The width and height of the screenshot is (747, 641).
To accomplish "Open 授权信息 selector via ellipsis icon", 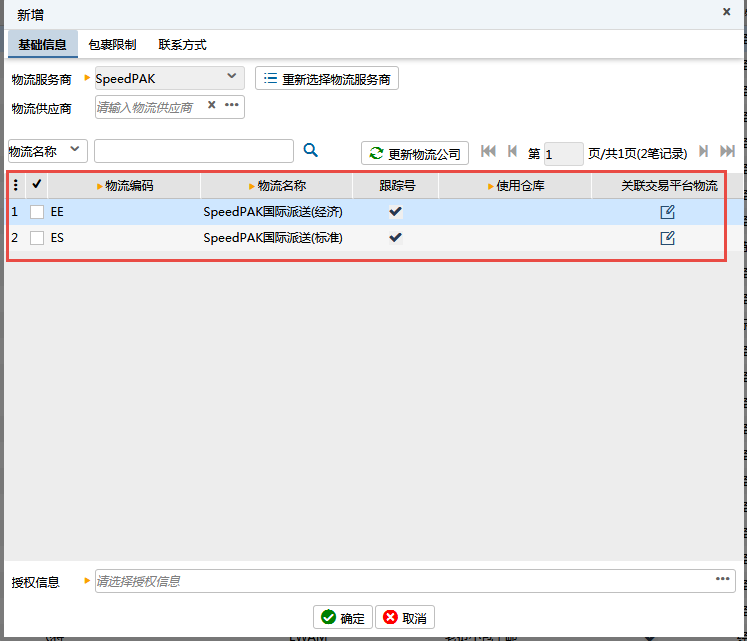I will pyautogui.click(x=722, y=579).
